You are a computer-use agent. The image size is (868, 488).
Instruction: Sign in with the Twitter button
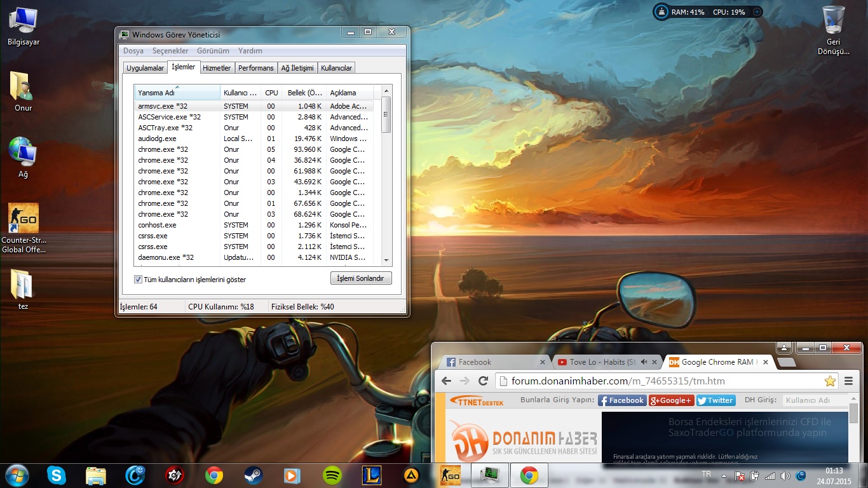click(715, 400)
